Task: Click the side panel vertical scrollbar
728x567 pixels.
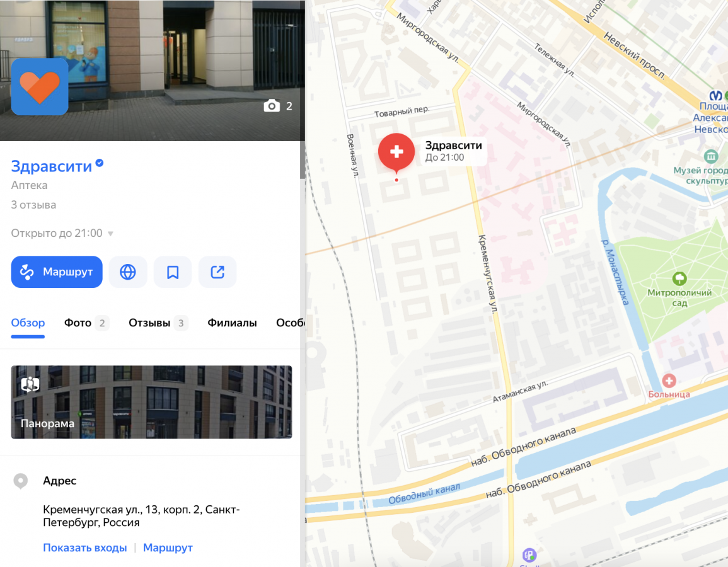Action: tap(303, 159)
